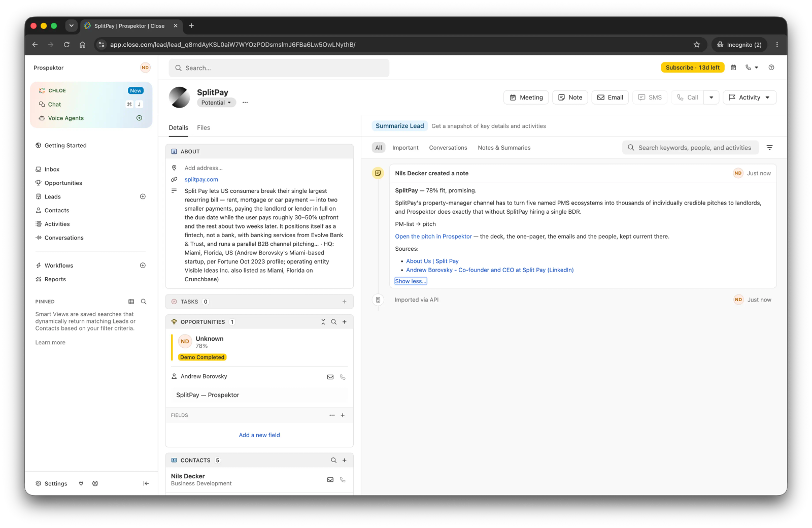Select the Important activity filter tab
The width and height of the screenshot is (812, 528).
click(405, 148)
